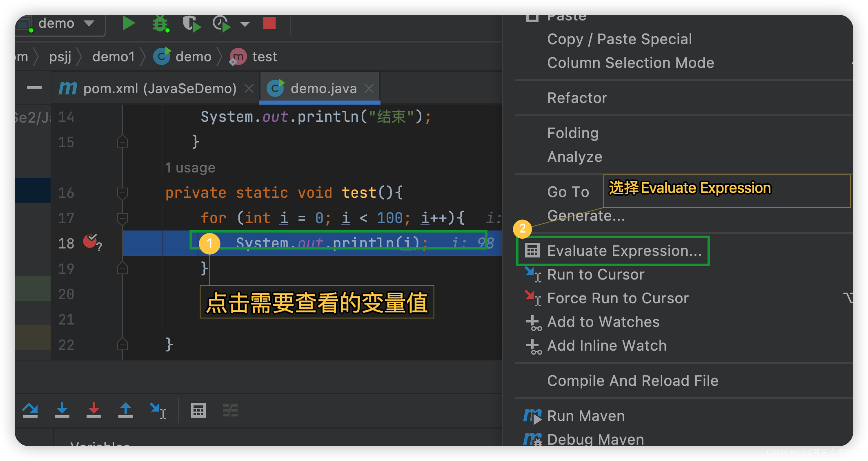Collapse the fold marker at line 19

[122, 268]
